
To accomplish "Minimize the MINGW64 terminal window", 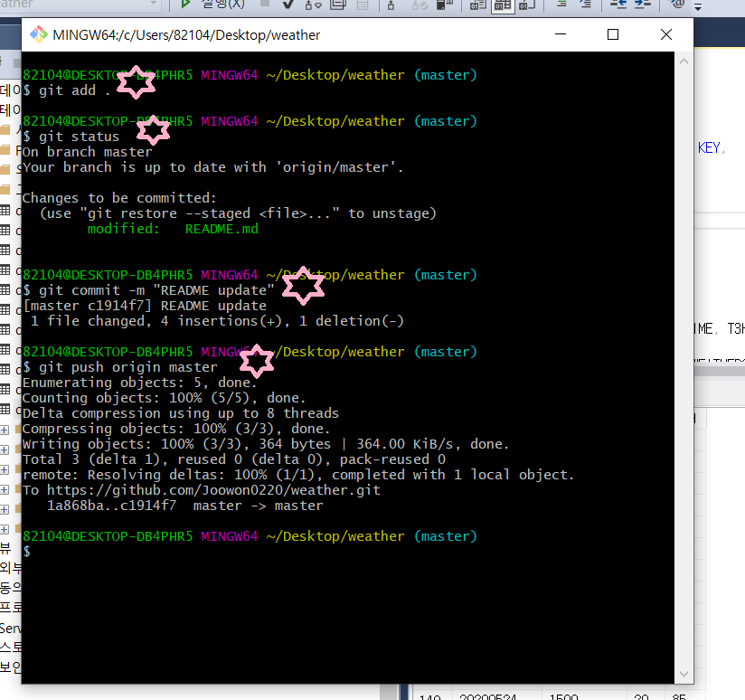I will click(x=561, y=34).
